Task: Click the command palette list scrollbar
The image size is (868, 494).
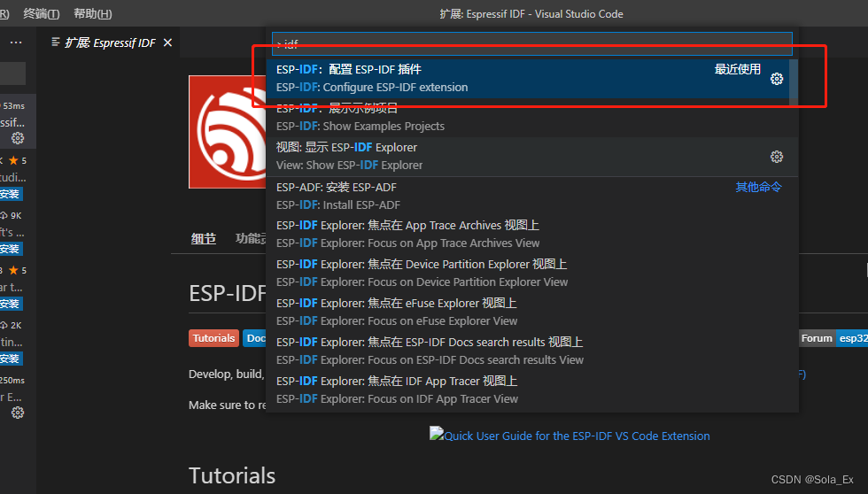Action: pos(794,83)
